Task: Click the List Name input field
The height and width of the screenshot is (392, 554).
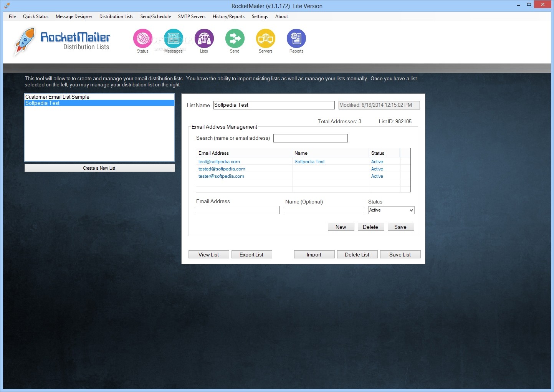Action: tap(274, 105)
